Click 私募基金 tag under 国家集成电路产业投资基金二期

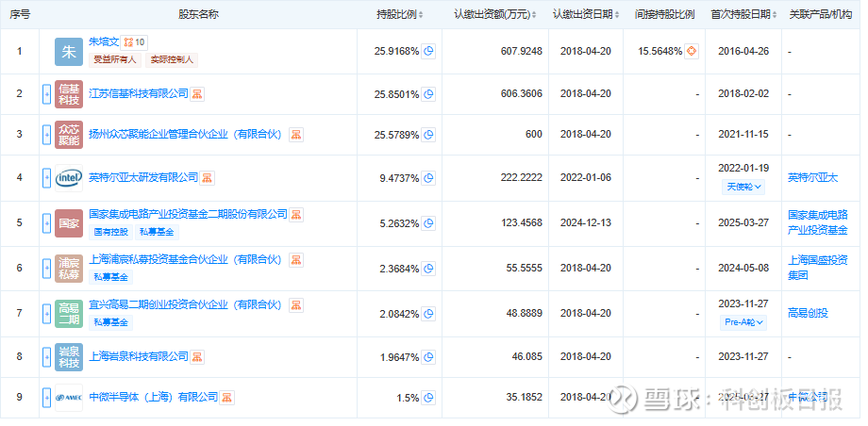pyautogui.click(x=157, y=232)
